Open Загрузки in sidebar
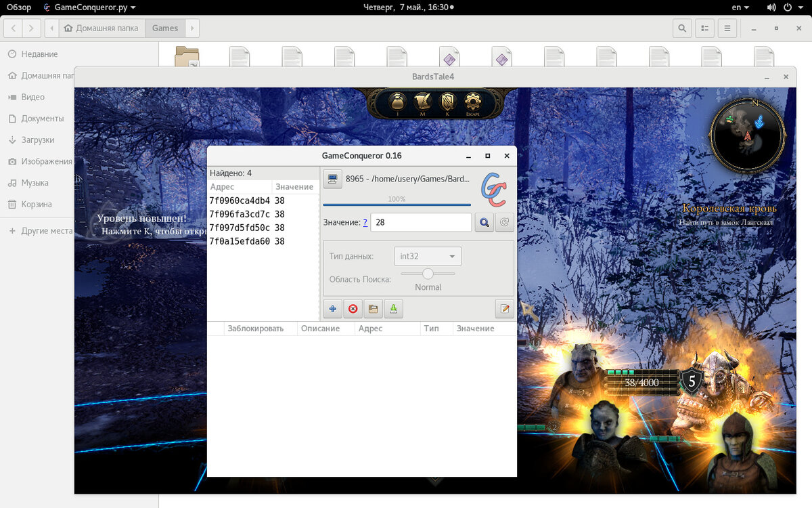The width and height of the screenshot is (812, 508). pyautogui.click(x=38, y=140)
